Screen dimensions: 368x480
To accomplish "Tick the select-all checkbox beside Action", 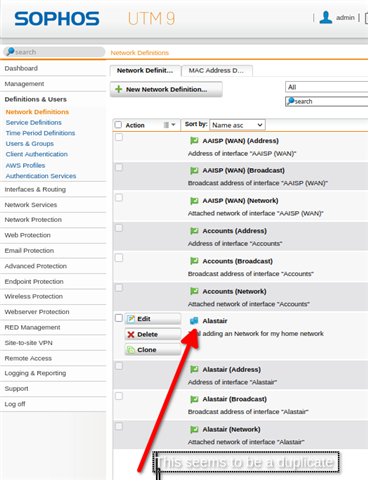I will 118,125.
